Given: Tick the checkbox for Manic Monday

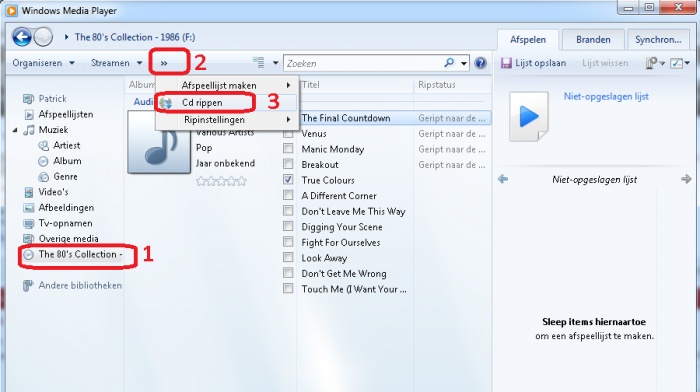Looking at the screenshot, I should [288, 148].
